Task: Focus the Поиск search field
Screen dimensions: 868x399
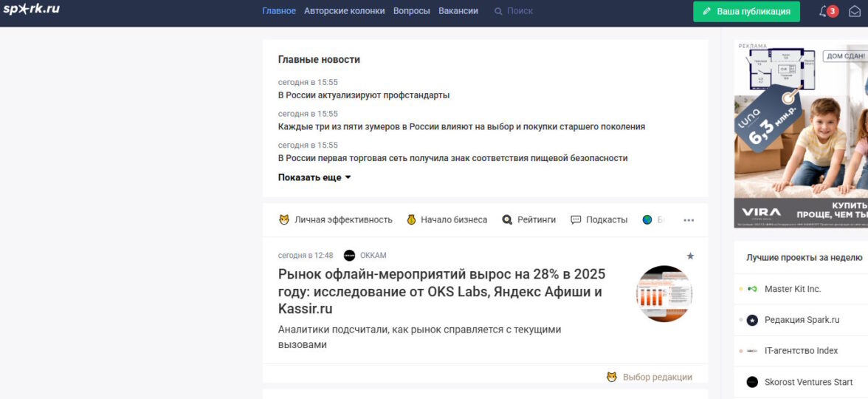Action: pyautogui.click(x=520, y=11)
